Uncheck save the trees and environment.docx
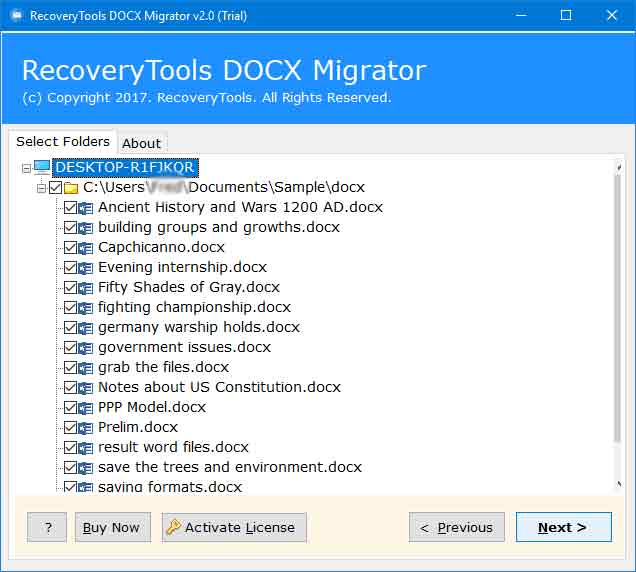Image resolution: width=636 pixels, height=572 pixels. [x=71, y=467]
